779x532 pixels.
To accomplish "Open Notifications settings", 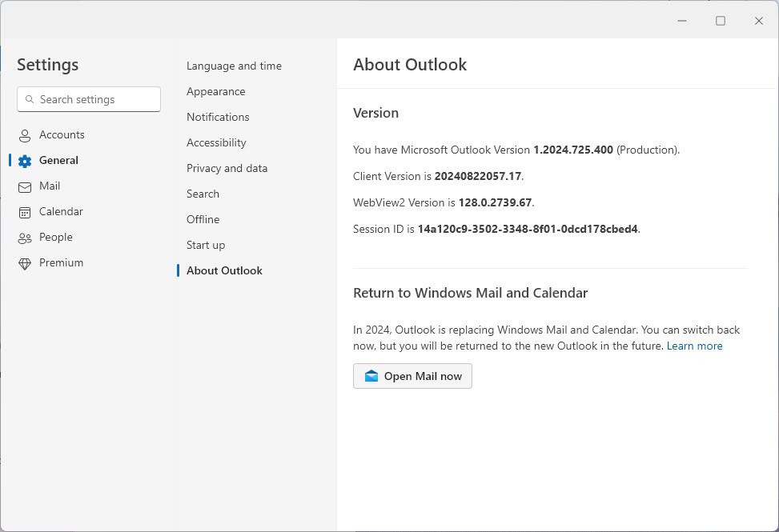I will tap(218, 117).
